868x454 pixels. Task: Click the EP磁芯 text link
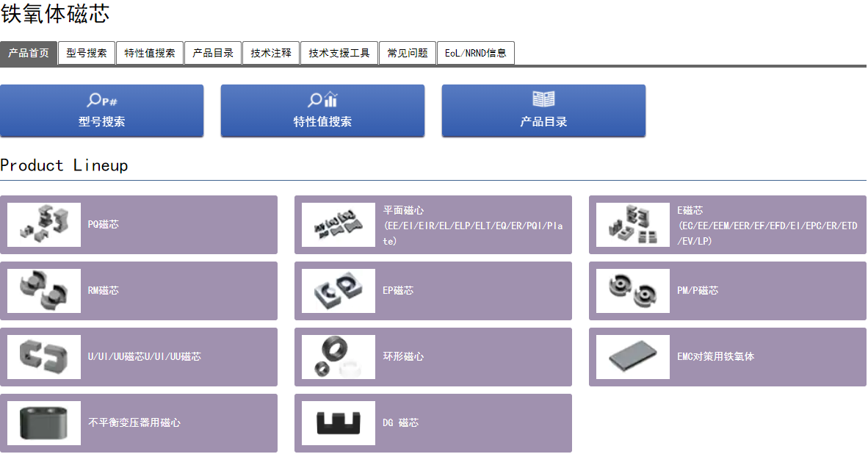pyautogui.click(x=398, y=291)
